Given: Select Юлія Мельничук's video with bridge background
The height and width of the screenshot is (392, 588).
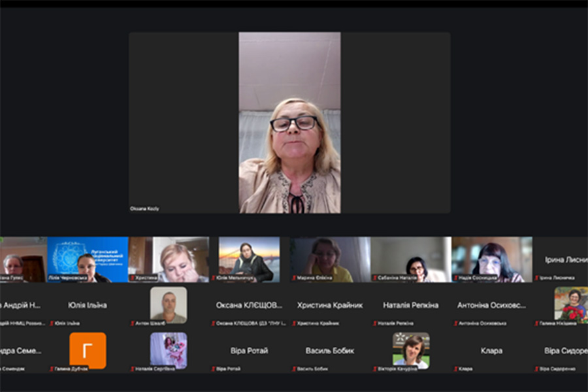Looking at the screenshot, I should [x=250, y=259].
